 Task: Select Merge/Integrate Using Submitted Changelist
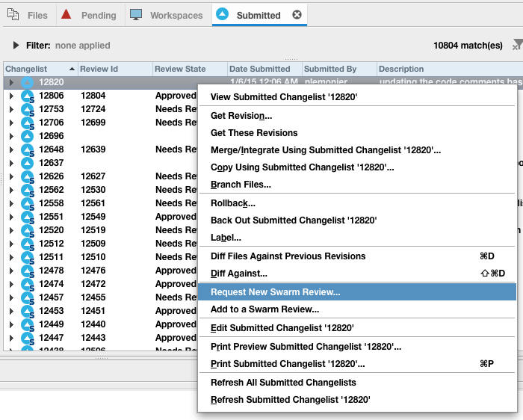tap(357, 150)
